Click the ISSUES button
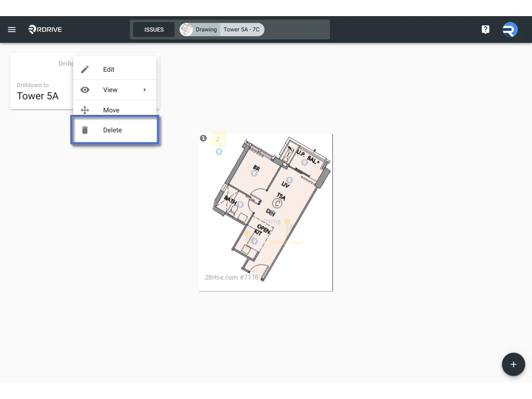 pyautogui.click(x=153, y=29)
